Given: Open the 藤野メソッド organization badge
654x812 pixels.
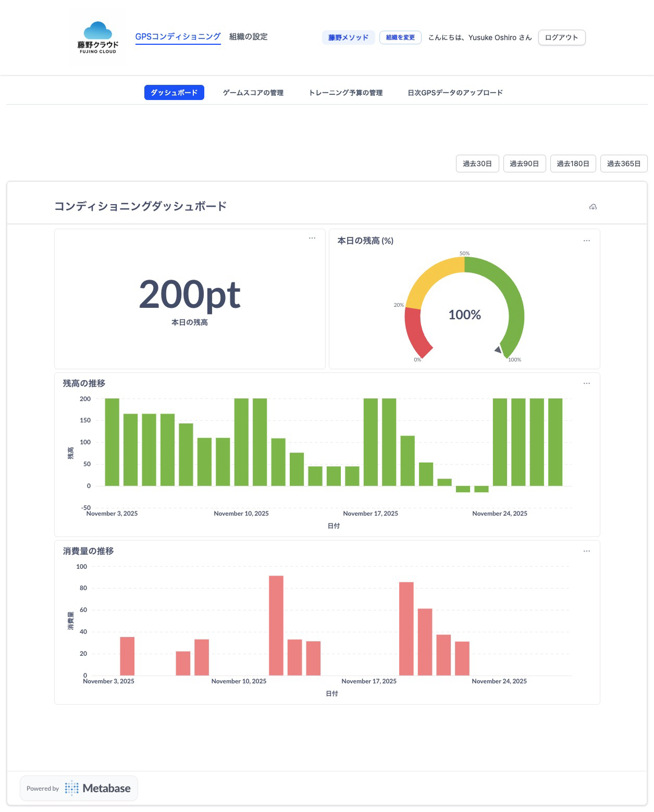Looking at the screenshot, I should click(x=348, y=37).
